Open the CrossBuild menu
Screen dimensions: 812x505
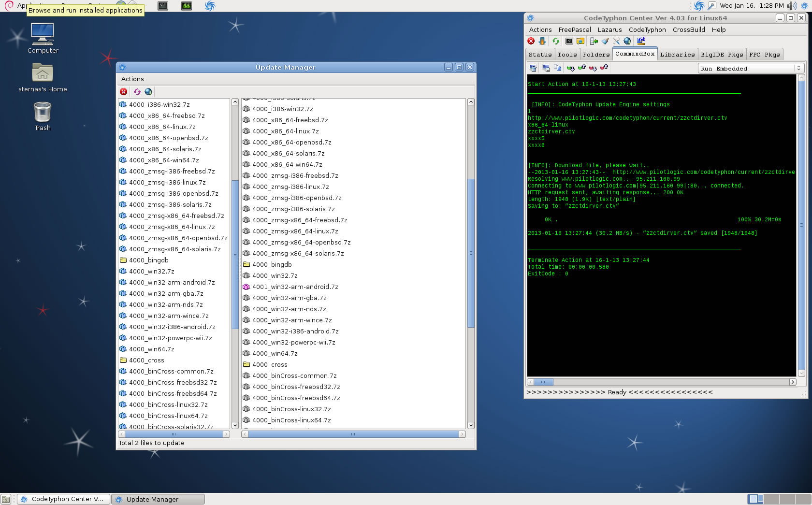click(689, 29)
